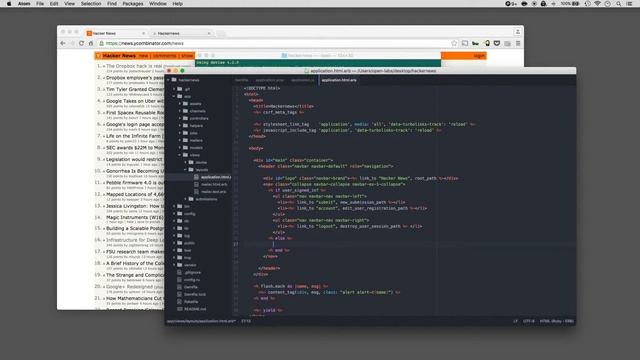Image resolution: width=640 pixels, height=360 pixels.
Task: Expand the devise folder
Action: pos(186,162)
